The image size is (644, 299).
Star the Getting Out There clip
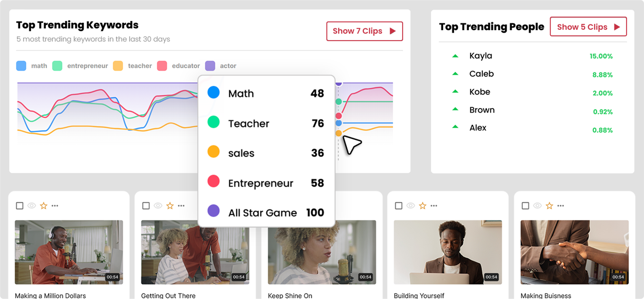(170, 206)
